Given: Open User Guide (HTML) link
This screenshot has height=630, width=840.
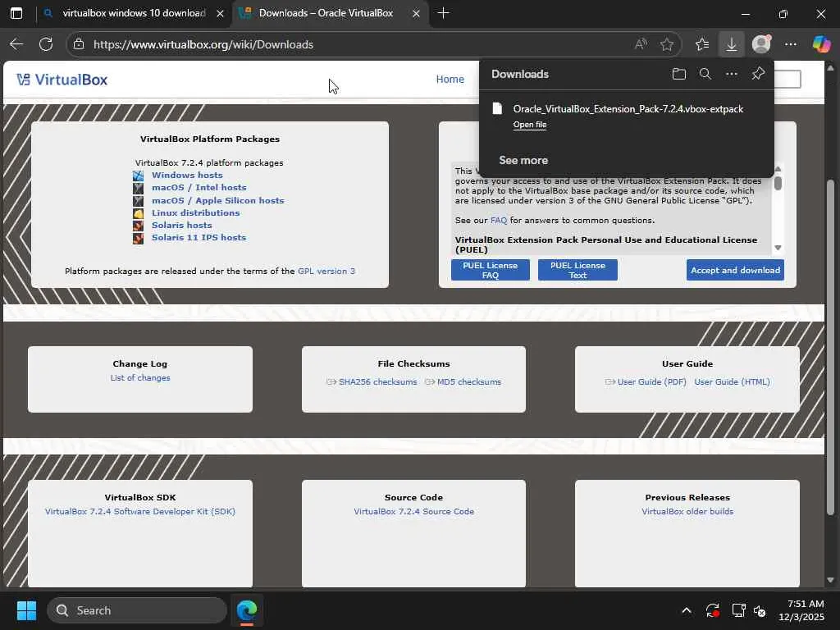Looking at the screenshot, I should [x=732, y=382].
